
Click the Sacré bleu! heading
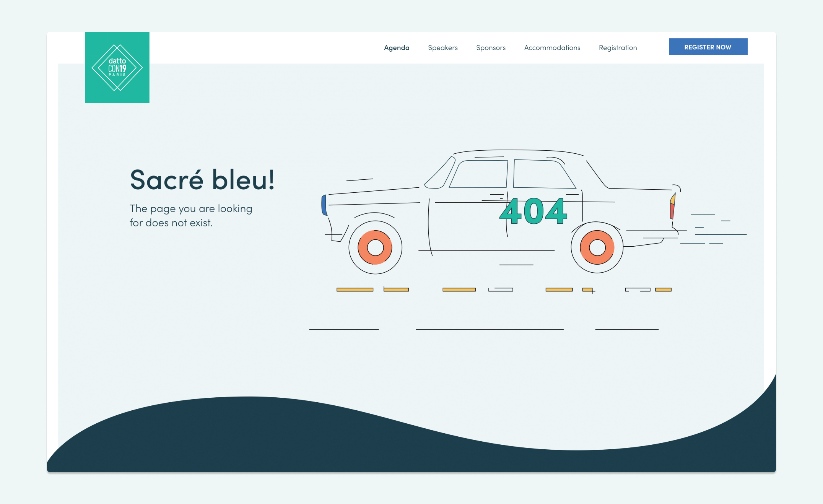click(x=202, y=180)
